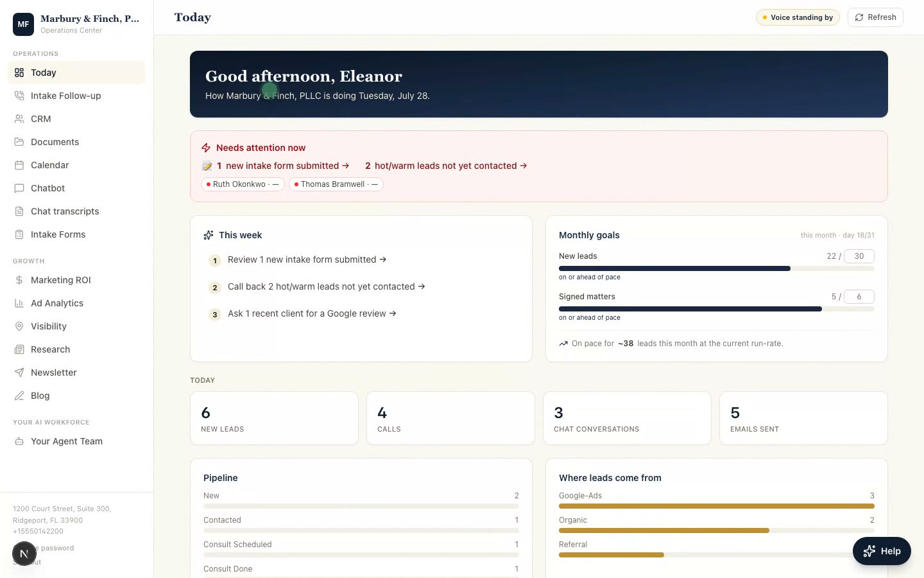The height and width of the screenshot is (578, 924).
Task: Click the Visibility map pin icon
Action: [19, 326]
